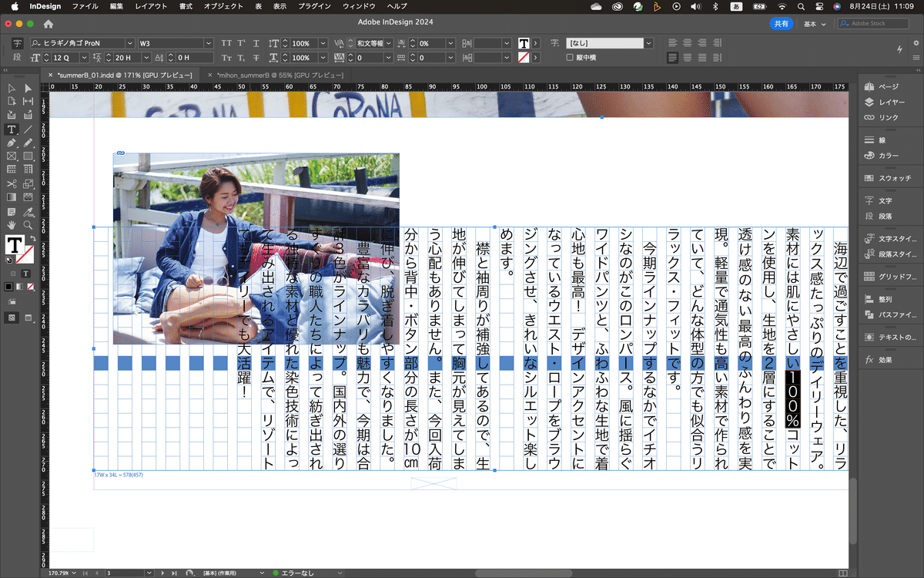Select the Vertical Grid tool
Viewport: 924px width, 578px height.
click(28, 169)
